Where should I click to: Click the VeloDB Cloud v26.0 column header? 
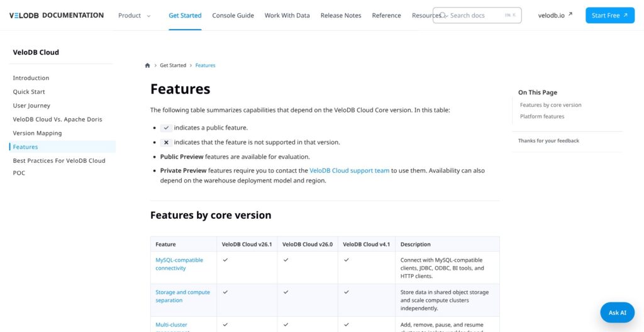tap(308, 244)
